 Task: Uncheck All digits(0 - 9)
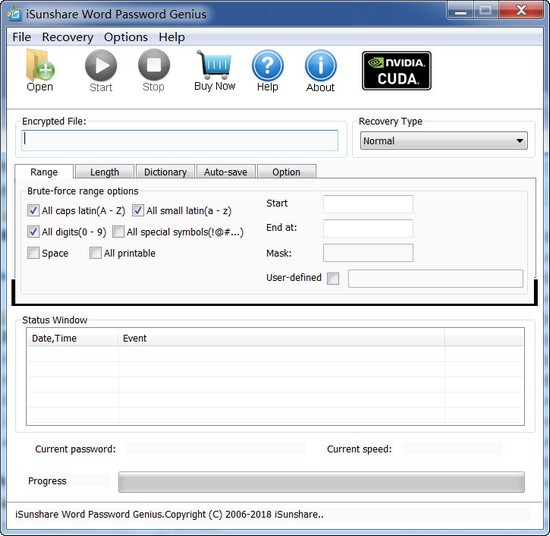pos(33,232)
